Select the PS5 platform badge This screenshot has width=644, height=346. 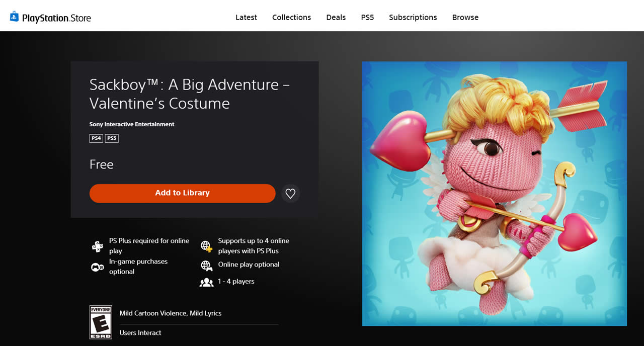[x=111, y=138]
